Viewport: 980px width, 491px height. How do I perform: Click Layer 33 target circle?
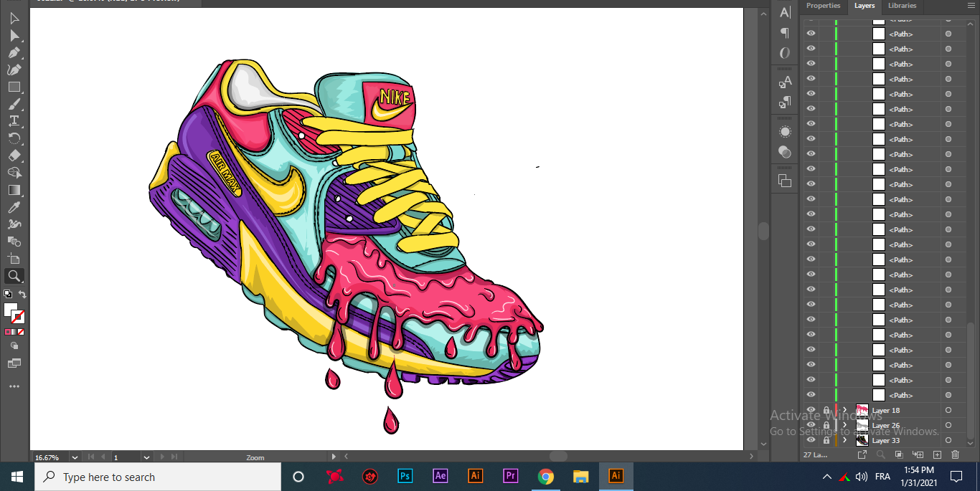(948, 441)
